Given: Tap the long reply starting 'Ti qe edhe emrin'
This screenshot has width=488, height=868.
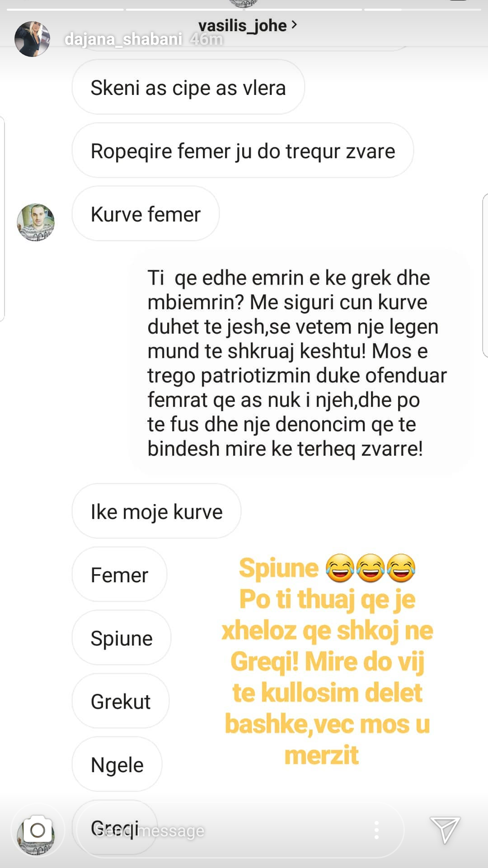Looking at the screenshot, I should 298,363.
